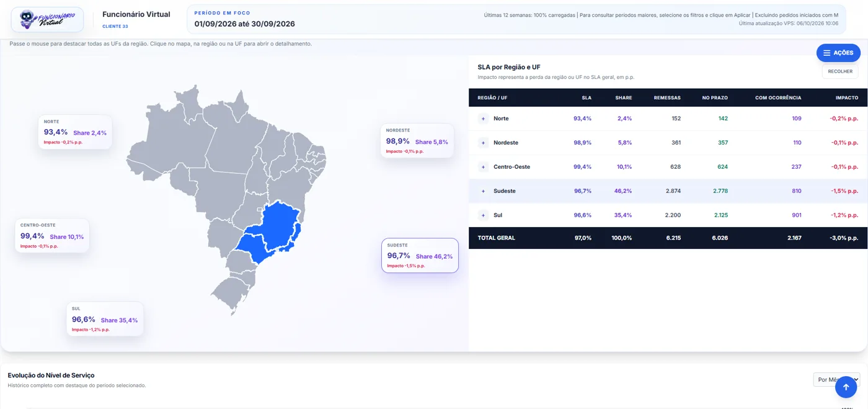Click the Última atualização VPS timestamp
This screenshot has height=409, width=868.
pos(788,24)
